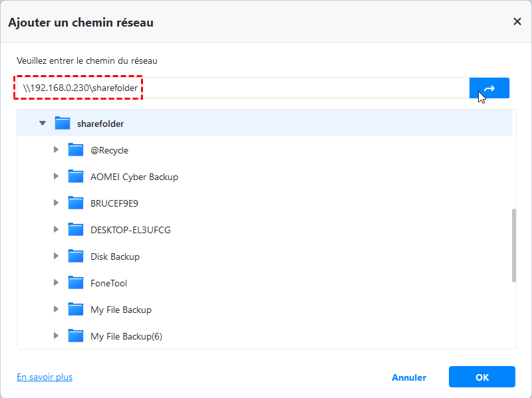Click the folder list scrollbar thumb
The image size is (532, 398).
(513, 245)
